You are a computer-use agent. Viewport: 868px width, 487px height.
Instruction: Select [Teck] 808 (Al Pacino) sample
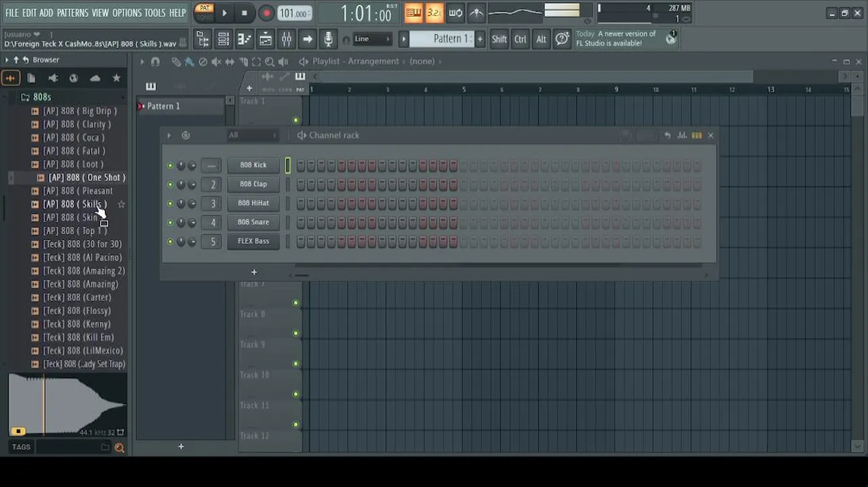[82, 258]
